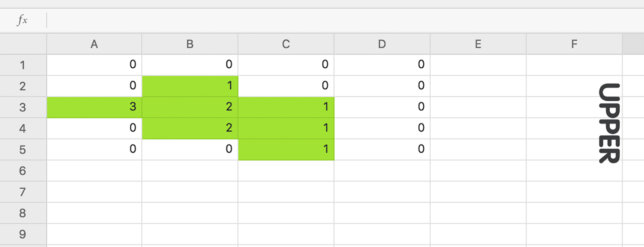The height and width of the screenshot is (247, 644).
Task: Select row 3 header
Action: 23,107
